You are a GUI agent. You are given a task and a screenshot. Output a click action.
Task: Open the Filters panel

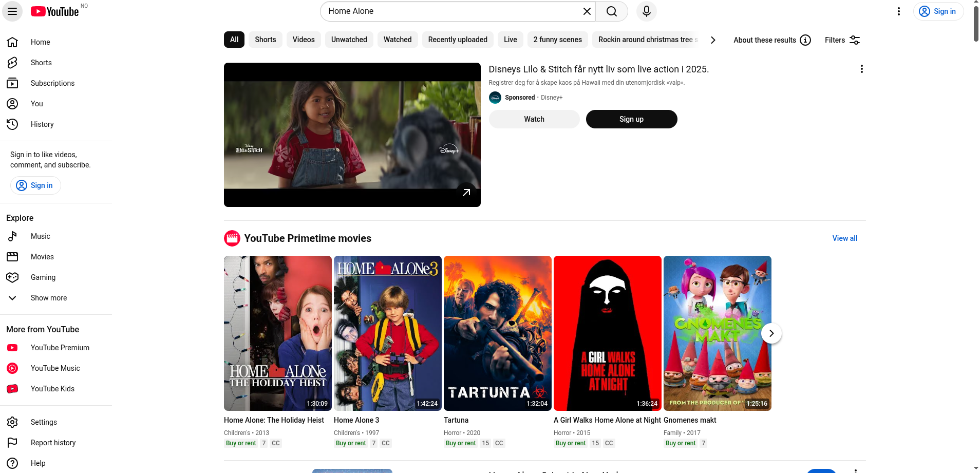[842, 40]
